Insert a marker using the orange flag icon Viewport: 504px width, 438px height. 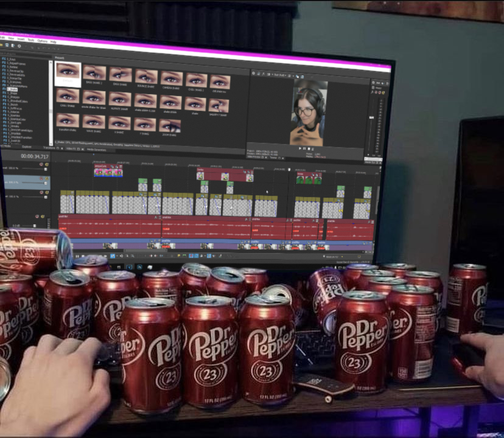[x=179, y=255]
